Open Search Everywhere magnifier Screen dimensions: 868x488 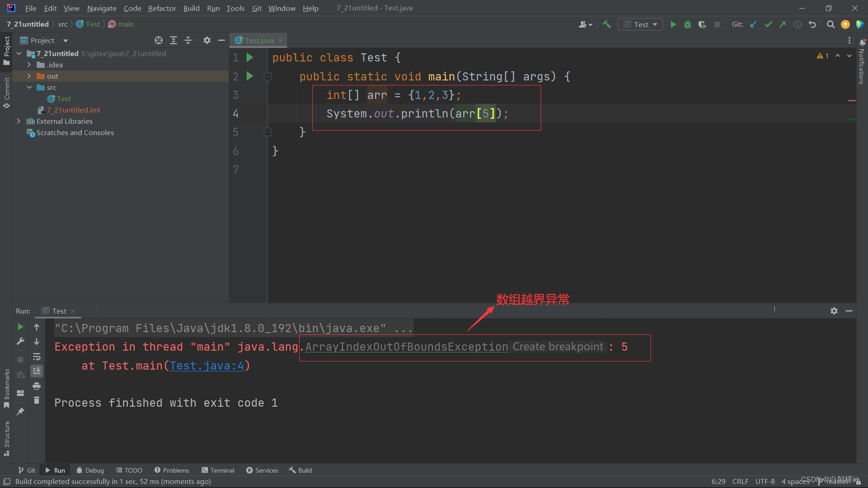click(830, 24)
